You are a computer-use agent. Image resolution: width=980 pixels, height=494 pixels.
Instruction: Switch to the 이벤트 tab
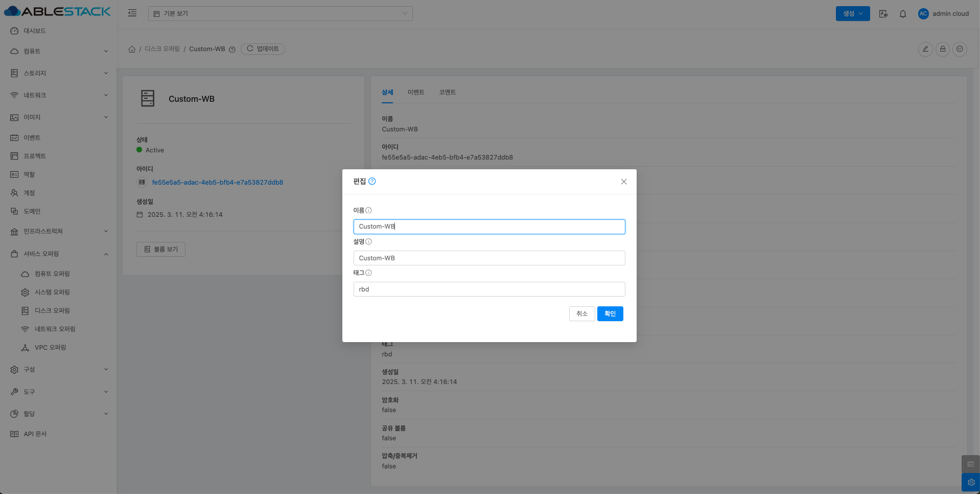(416, 92)
